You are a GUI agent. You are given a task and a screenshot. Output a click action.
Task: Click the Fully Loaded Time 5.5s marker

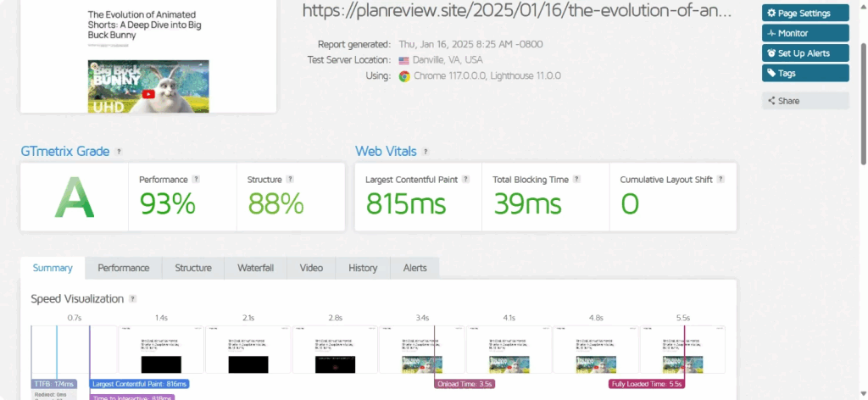pos(644,384)
